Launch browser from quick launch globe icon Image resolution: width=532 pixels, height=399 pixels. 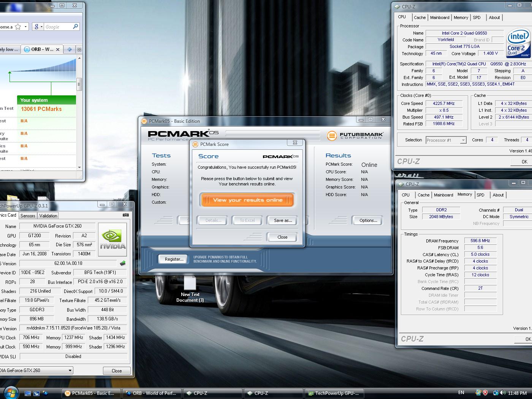tap(45, 393)
